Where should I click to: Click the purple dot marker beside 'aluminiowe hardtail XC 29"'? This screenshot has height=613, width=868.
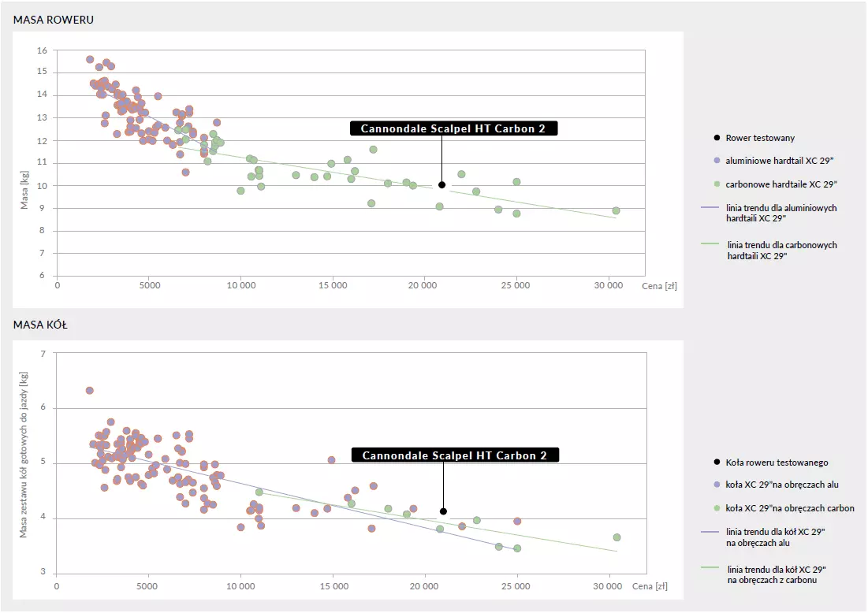[x=717, y=161]
